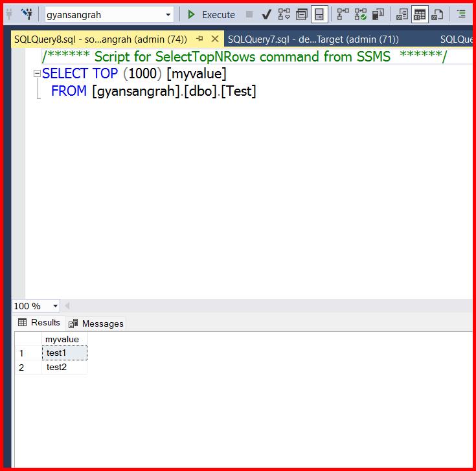Click the horizontal scrollbar left arrow
Image resolution: width=476 pixels, height=471 pixels.
(67, 306)
